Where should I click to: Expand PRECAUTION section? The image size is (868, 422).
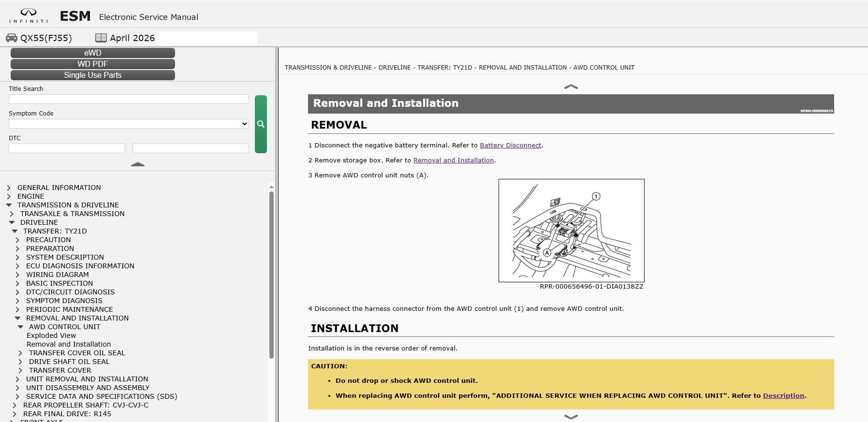pyautogui.click(x=17, y=240)
